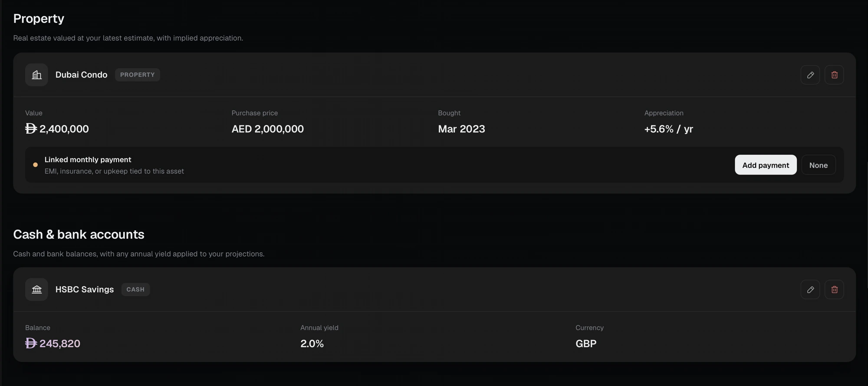
Task: Click the GBP currency value
Action: pyautogui.click(x=586, y=343)
